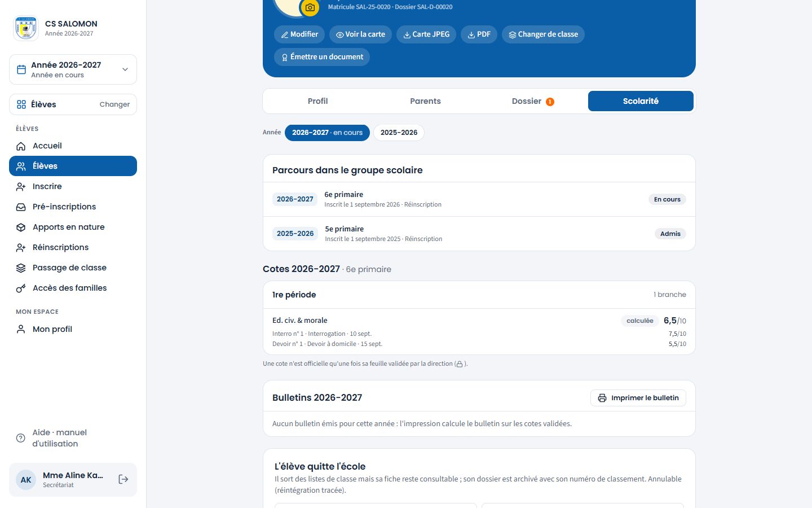
Task: Log out using the exit icon
Action: [x=123, y=479]
